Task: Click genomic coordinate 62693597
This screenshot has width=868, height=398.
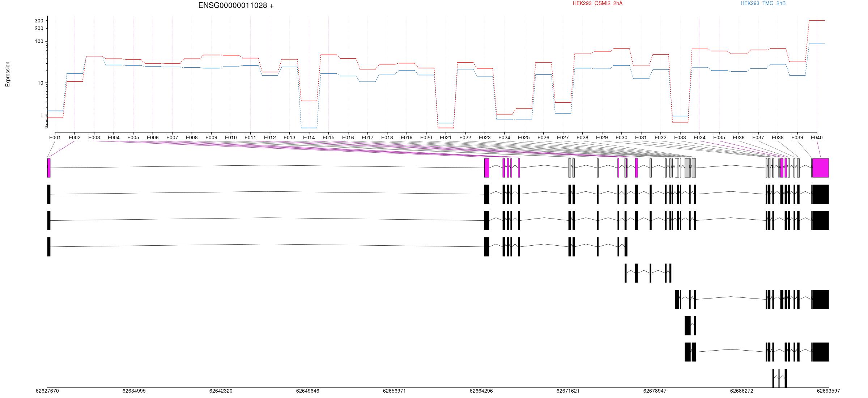Action: [829, 391]
